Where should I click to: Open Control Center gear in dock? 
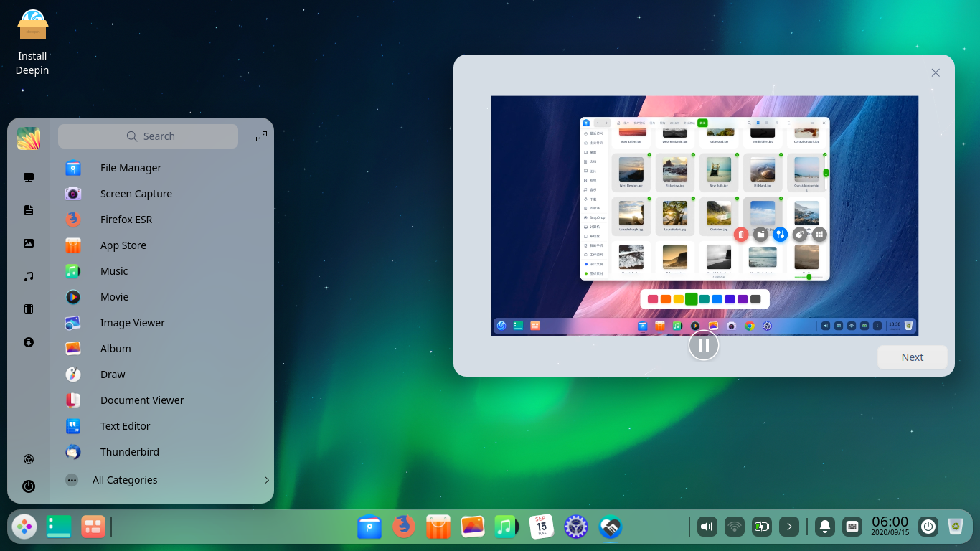click(x=576, y=527)
